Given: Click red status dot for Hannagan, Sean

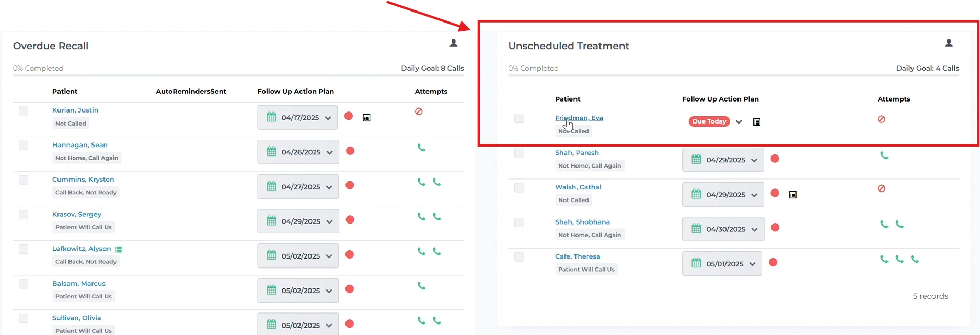Looking at the screenshot, I should [x=350, y=151].
